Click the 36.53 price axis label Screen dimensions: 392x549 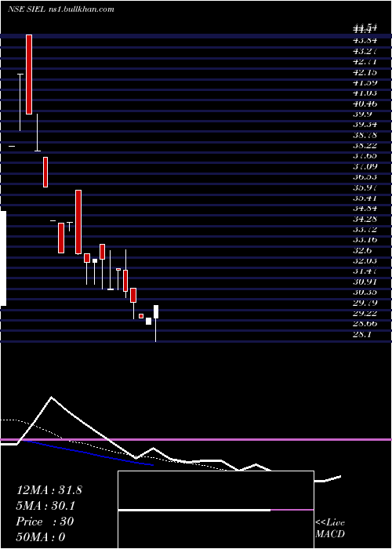point(365,177)
